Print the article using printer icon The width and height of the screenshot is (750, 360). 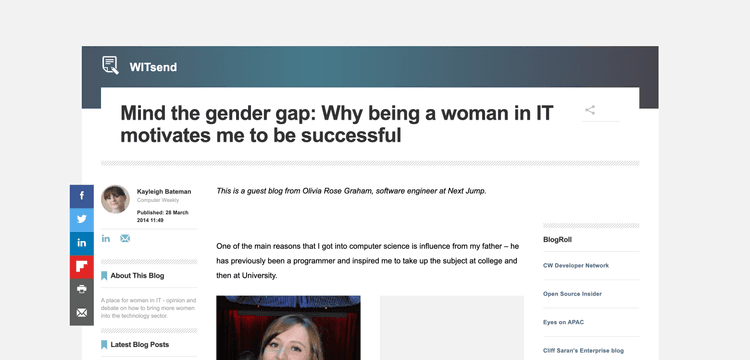[82, 290]
